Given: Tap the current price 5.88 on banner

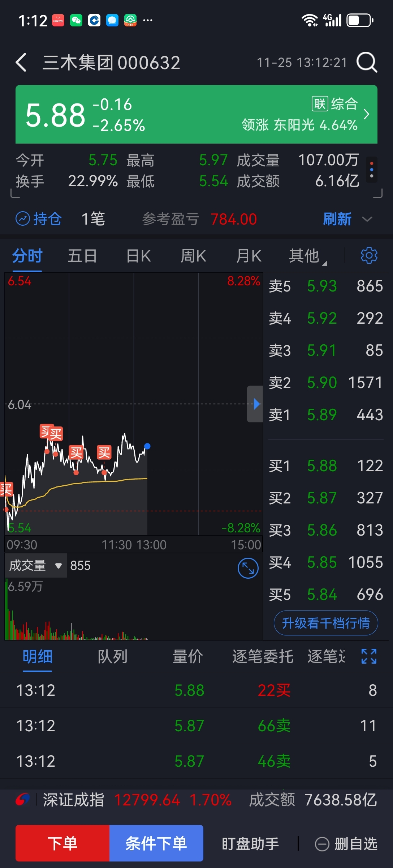Looking at the screenshot, I should [x=55, y=115].
